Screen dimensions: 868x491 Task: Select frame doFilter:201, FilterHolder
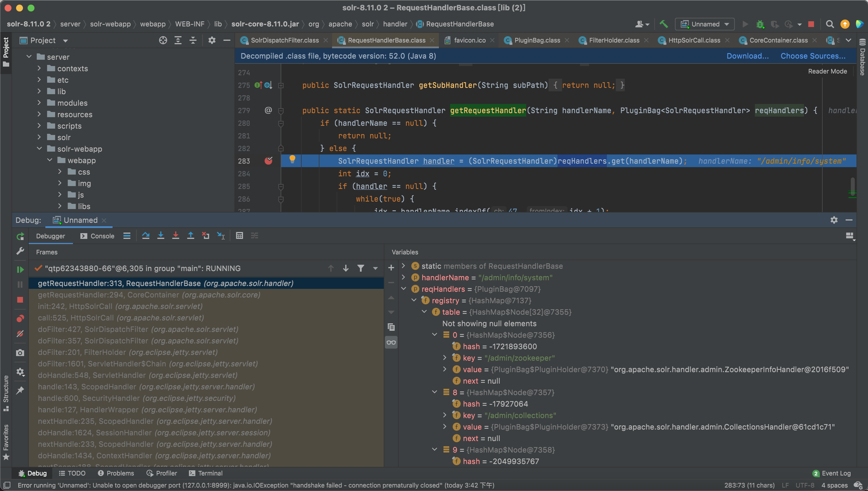pyautogui.click(x=206, y=352)
